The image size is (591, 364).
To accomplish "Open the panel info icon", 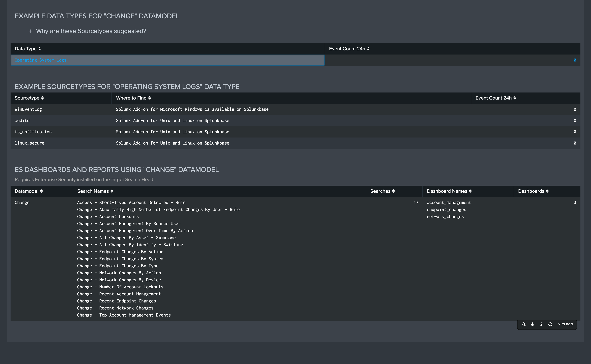I will point(541,324).
